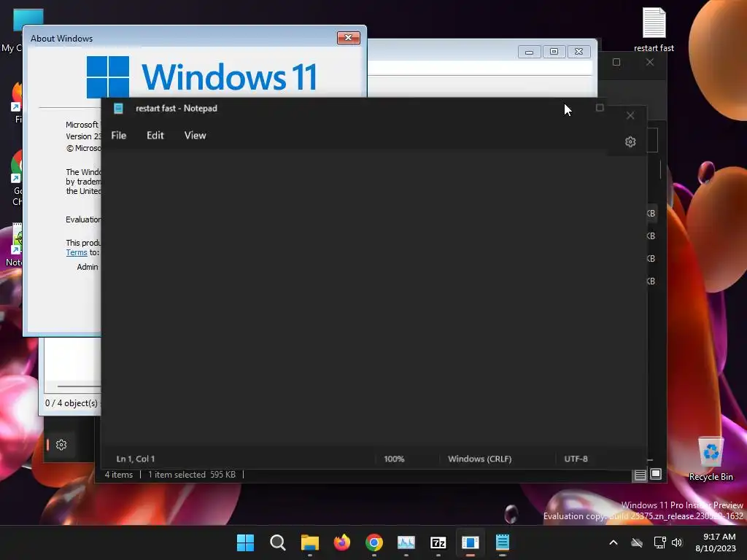This screenshot has height=560, width=747.
Task: Open Notepad settings gear icon
Action: point(630,142)
